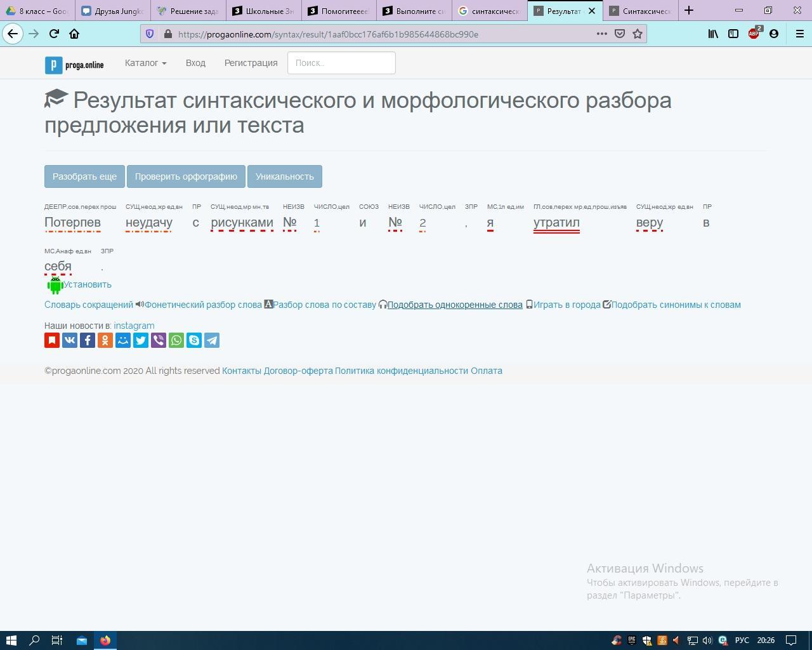Viewport: 812px width, 650px height.
Task: Open the Adblock Plus extension
Action: tap(754, 34)
